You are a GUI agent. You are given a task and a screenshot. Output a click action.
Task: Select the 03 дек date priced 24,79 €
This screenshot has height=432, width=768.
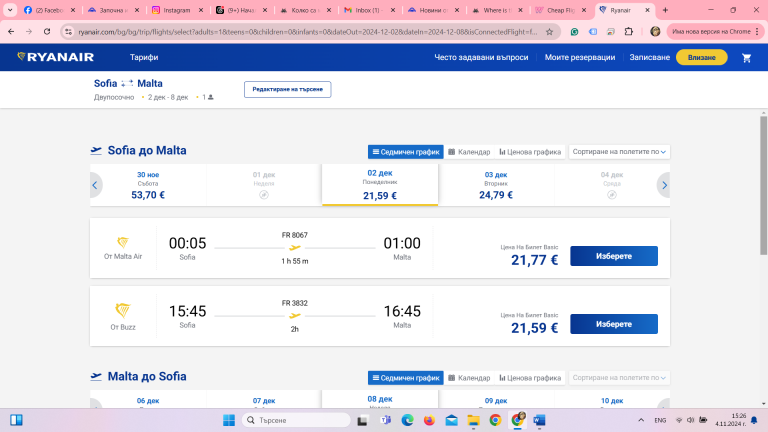495,185
